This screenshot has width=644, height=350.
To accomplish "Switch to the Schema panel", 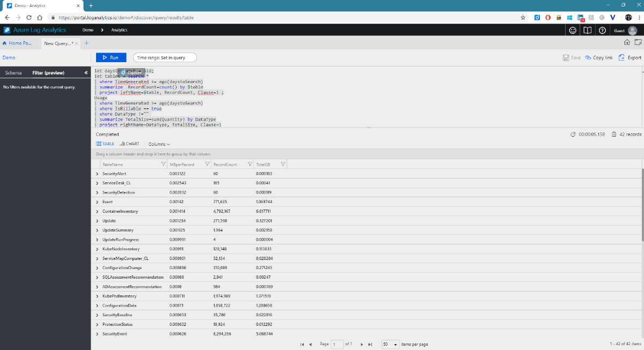I will (13, 72).
